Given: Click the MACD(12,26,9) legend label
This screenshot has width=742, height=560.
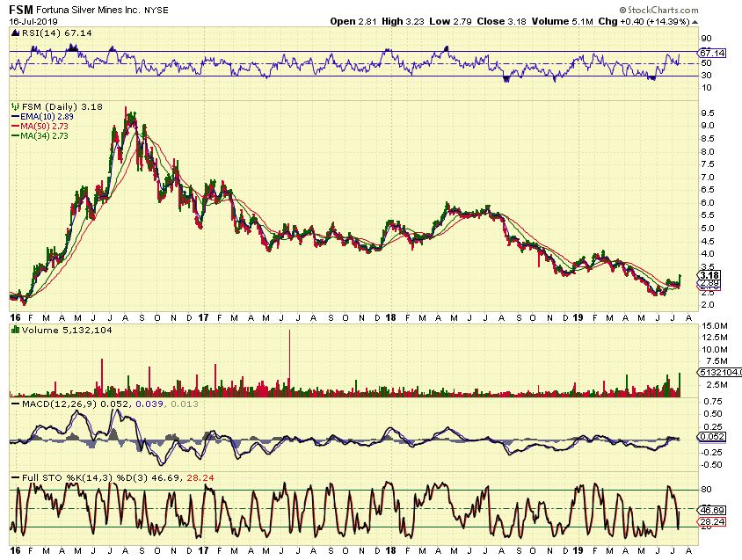Looking at the screenshot, I should [60, 404].
